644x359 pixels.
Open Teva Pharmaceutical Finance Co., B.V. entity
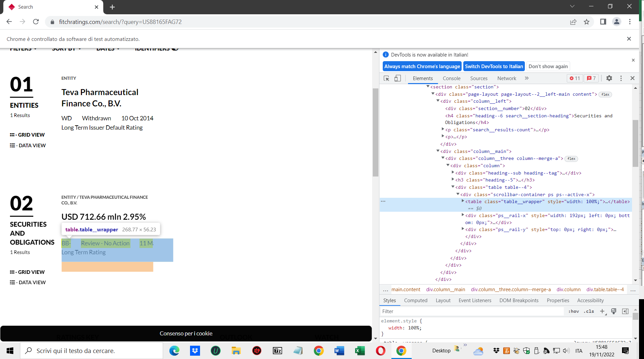pos(100,98)
